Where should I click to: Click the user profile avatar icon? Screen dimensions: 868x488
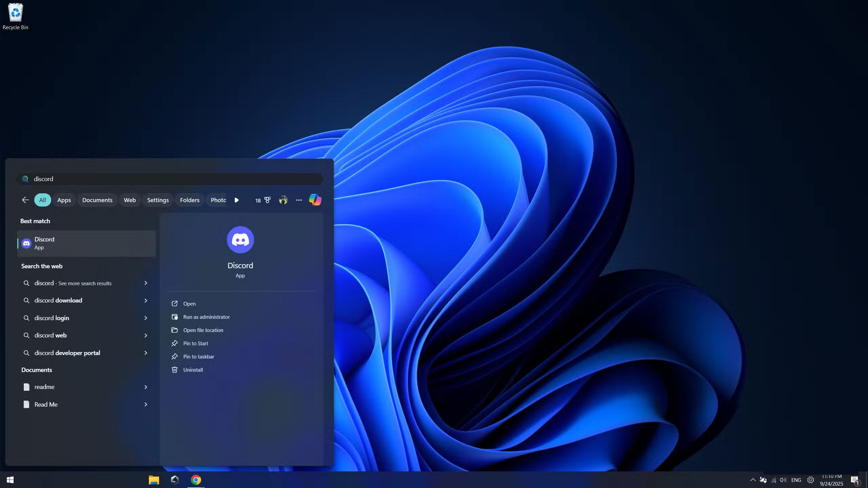click(x=283, y=200)
